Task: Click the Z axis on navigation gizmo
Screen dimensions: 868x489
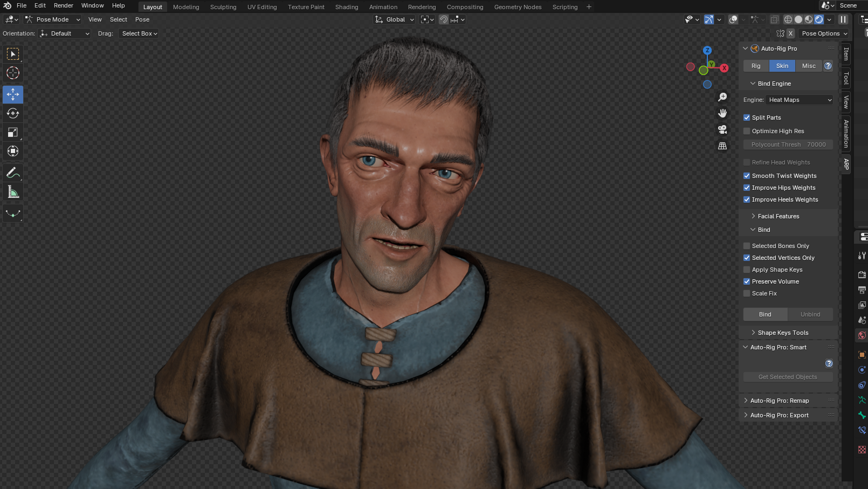Action: click(x=707, y=50)
